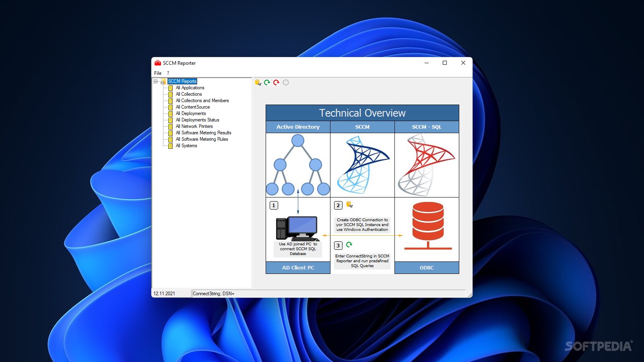Open the All ContentSource report
Viewport: 644px width, 362px height.
pyautogui.click(x=193, y=107)
